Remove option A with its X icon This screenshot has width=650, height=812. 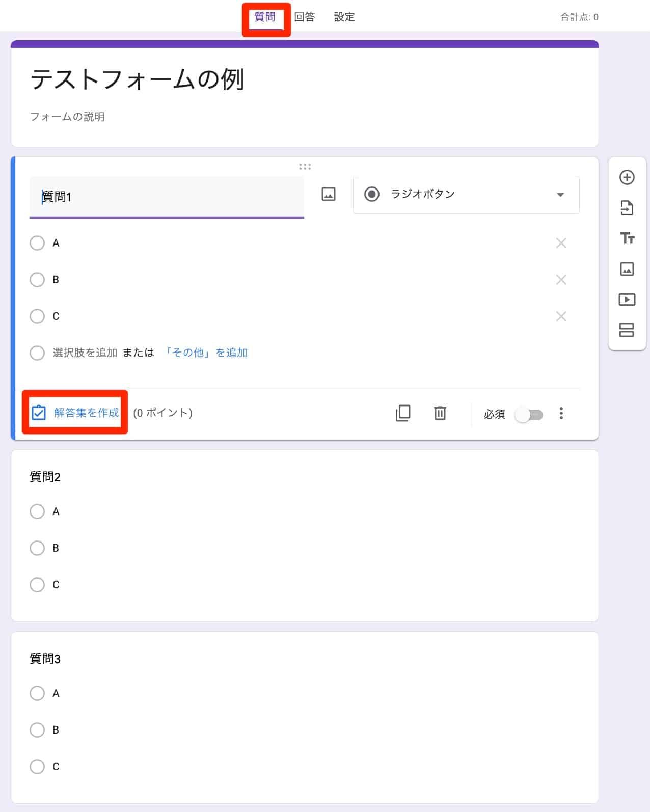pyautogui.click(x=561, y=243)
